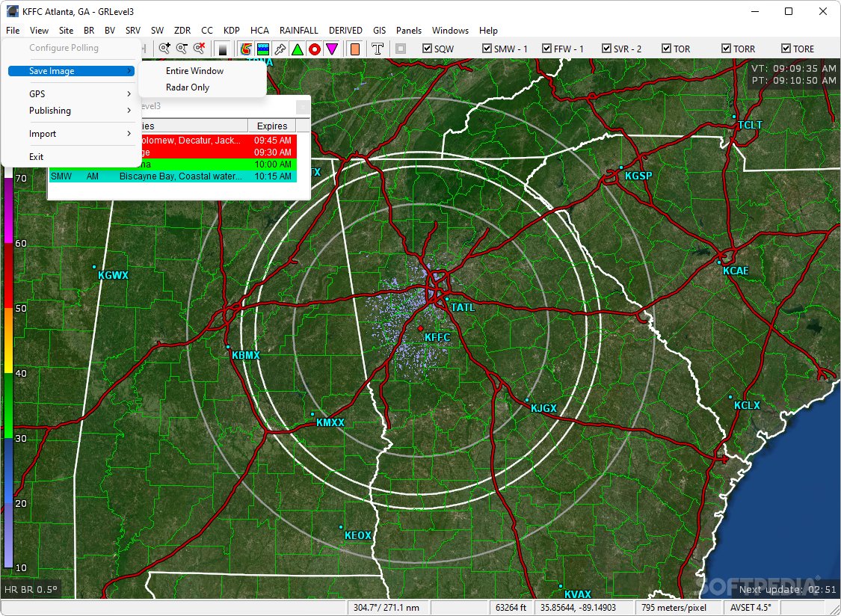Image resolution: width=841 pixels, height=616 pixels.
Task: Click the GRLevel3 app icon in title bar
Action: pos(12,11)
